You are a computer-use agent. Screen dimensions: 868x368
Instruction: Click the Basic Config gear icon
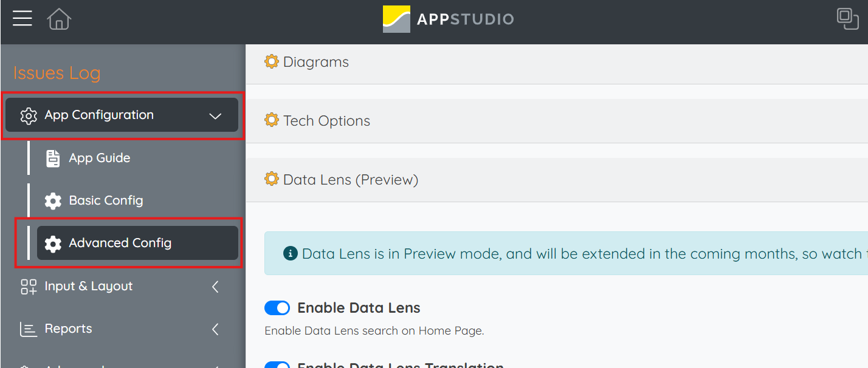coord(53,201)
